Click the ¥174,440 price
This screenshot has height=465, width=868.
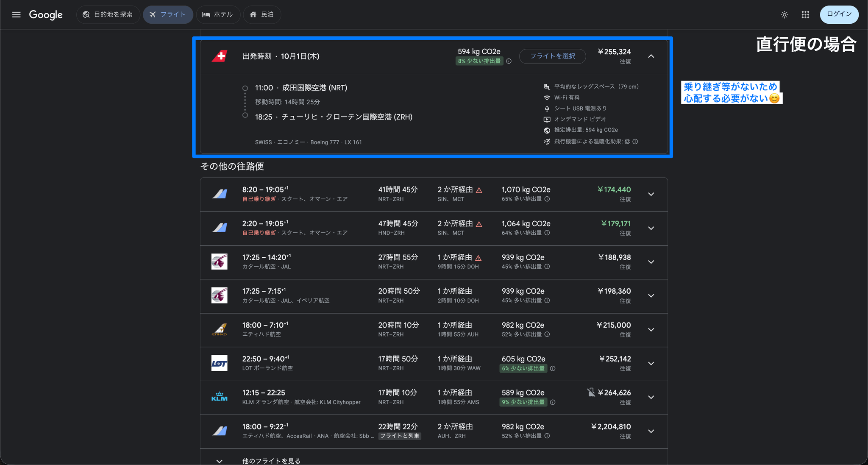pyautogui.click(x=614, y=189)
